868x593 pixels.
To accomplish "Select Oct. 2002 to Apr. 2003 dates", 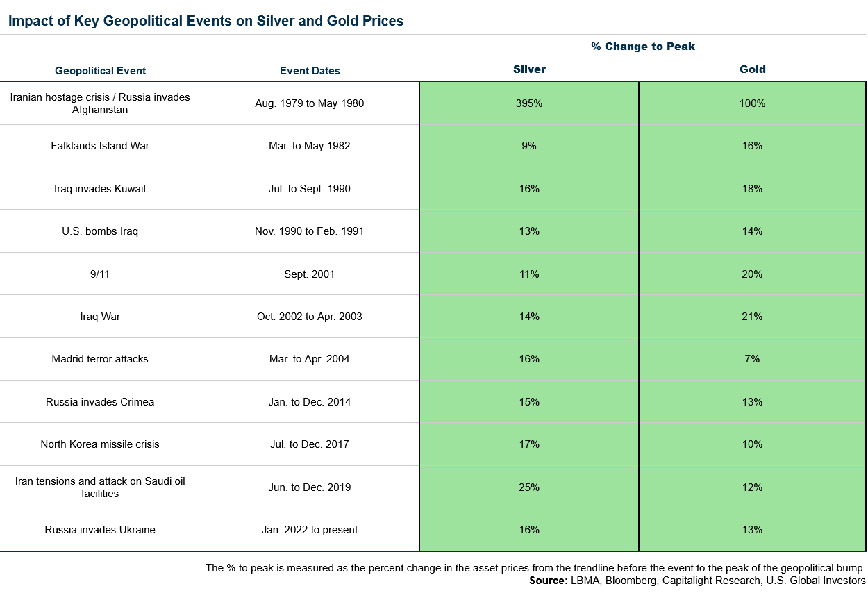I will (310, 317).
